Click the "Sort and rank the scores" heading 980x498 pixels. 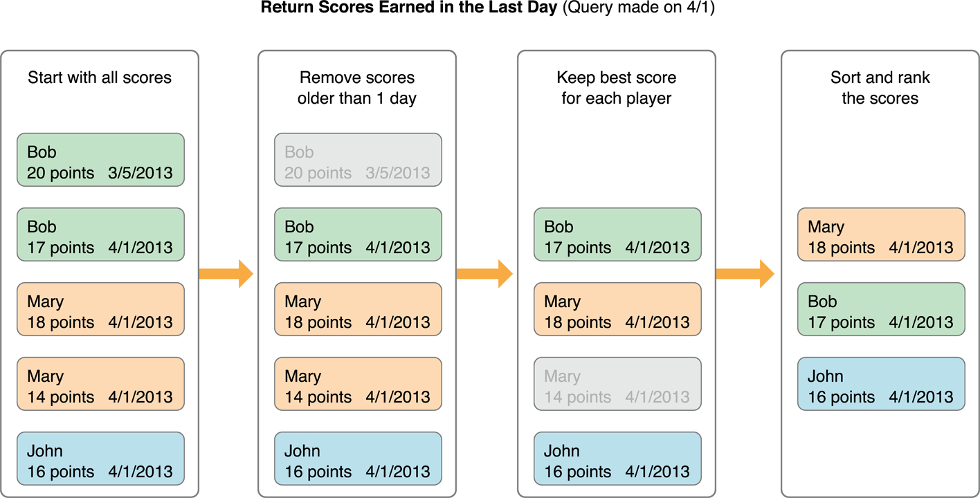click(880, 88)
